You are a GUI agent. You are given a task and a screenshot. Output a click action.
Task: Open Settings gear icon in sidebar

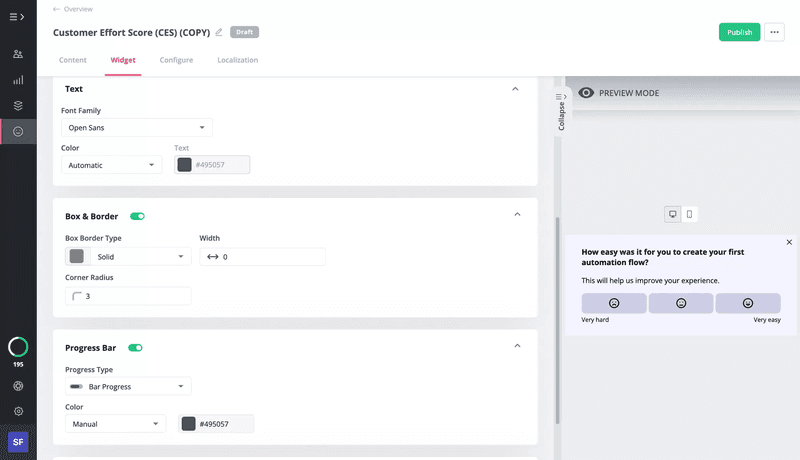[x=18, y=411]
